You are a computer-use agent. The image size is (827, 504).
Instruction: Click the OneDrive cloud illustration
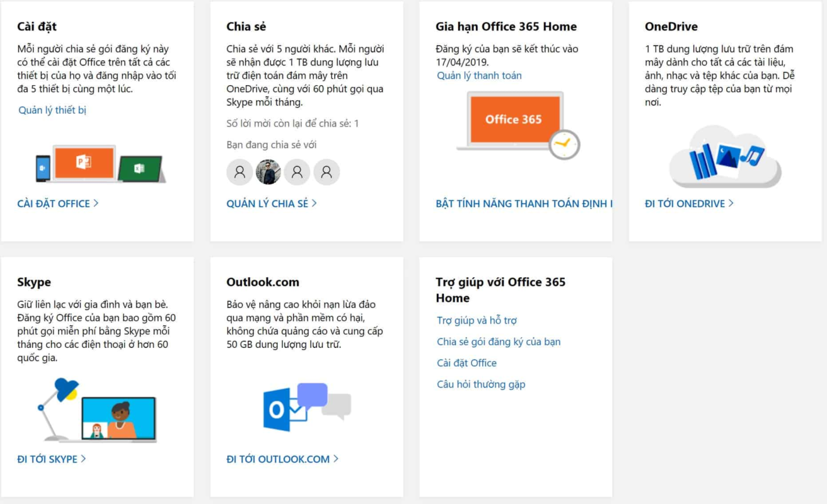click(725, 157)
